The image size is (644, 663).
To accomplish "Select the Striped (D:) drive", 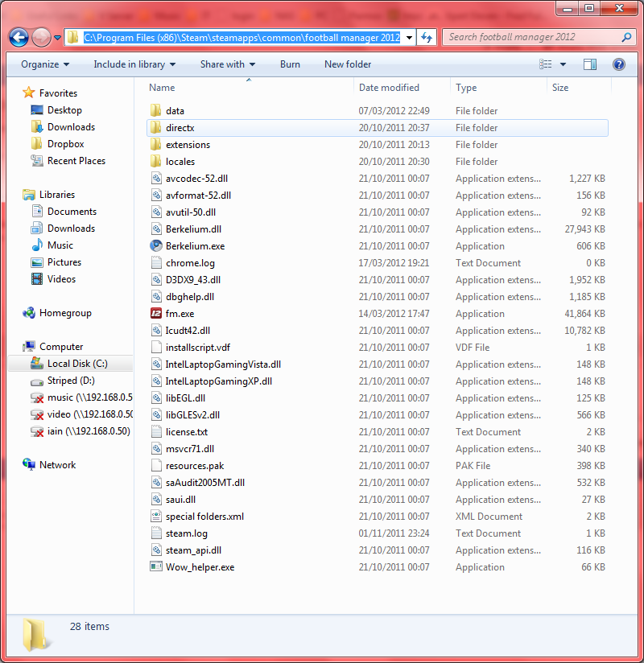I will click(72, 381).
